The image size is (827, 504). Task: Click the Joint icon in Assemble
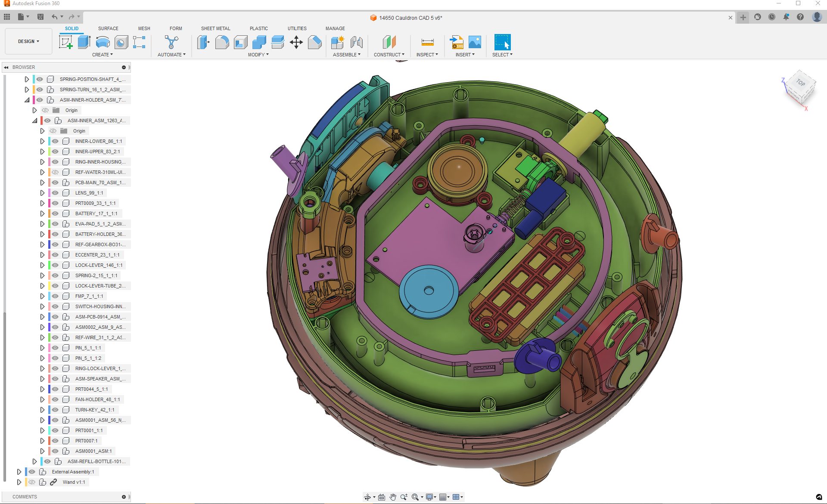point(357,42)
